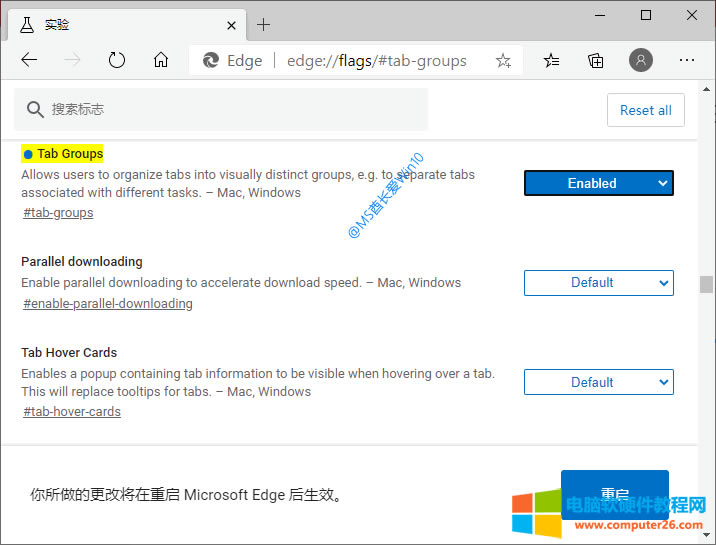716x545 pixels.
Task: Click the blue 重启 restart button
Action: point(615,495)
